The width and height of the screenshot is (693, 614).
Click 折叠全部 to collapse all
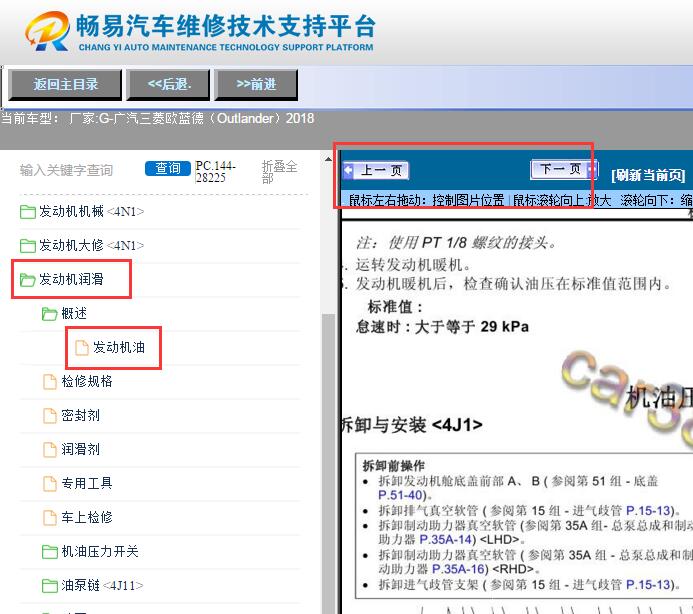click(x=279, y=172)
